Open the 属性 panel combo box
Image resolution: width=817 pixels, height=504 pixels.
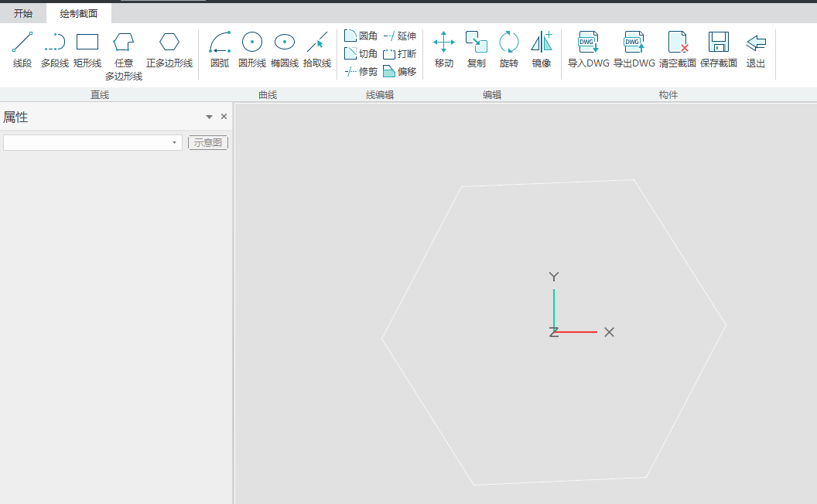93,143
